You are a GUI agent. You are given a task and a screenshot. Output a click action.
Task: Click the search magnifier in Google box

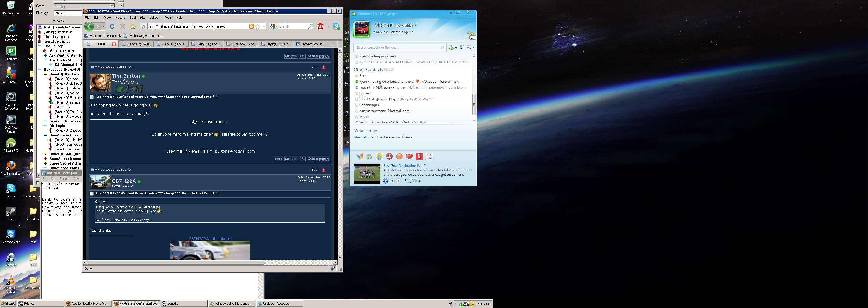pos(310,26)
